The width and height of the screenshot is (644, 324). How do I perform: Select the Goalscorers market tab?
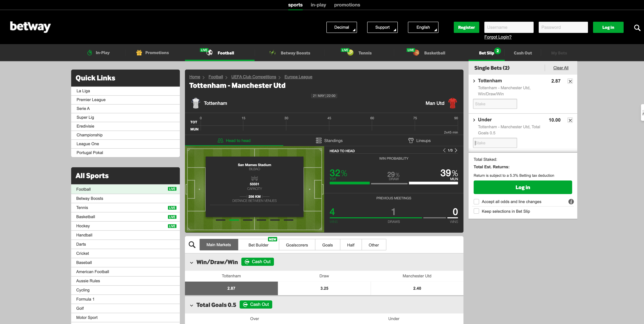(x=297, y=245)
